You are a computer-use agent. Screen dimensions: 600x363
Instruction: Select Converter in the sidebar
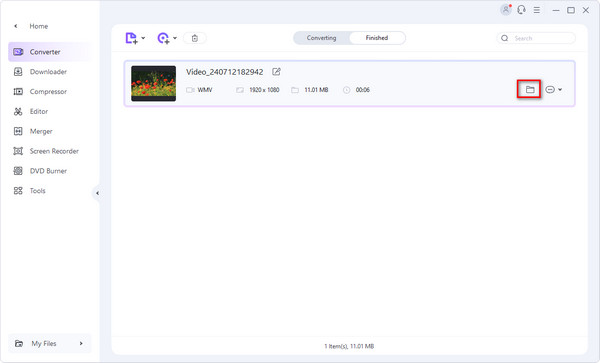[50, 52]
